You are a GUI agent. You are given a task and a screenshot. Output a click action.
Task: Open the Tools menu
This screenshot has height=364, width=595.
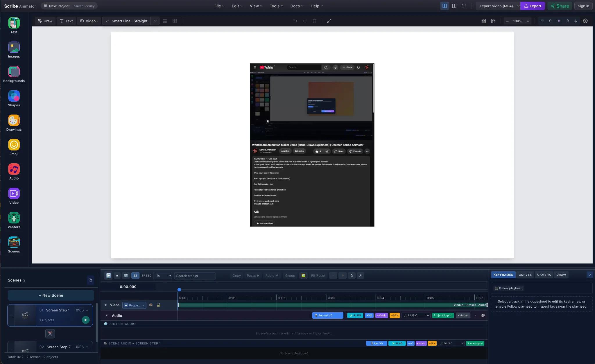pos(276,6)
